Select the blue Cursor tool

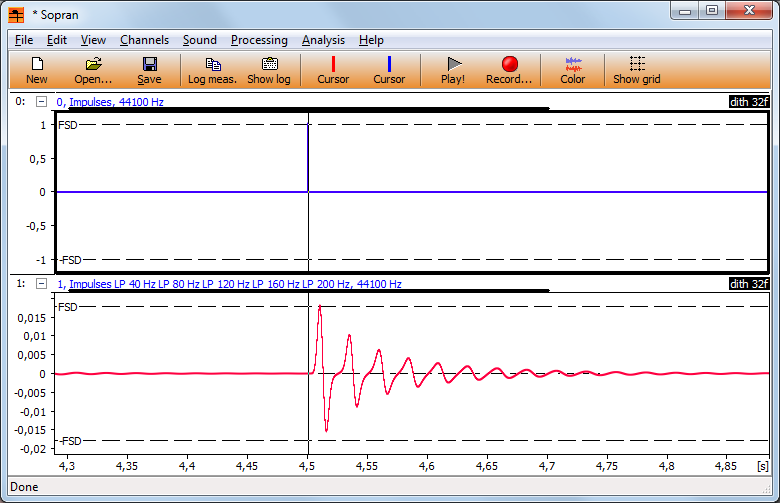[389, 70]
